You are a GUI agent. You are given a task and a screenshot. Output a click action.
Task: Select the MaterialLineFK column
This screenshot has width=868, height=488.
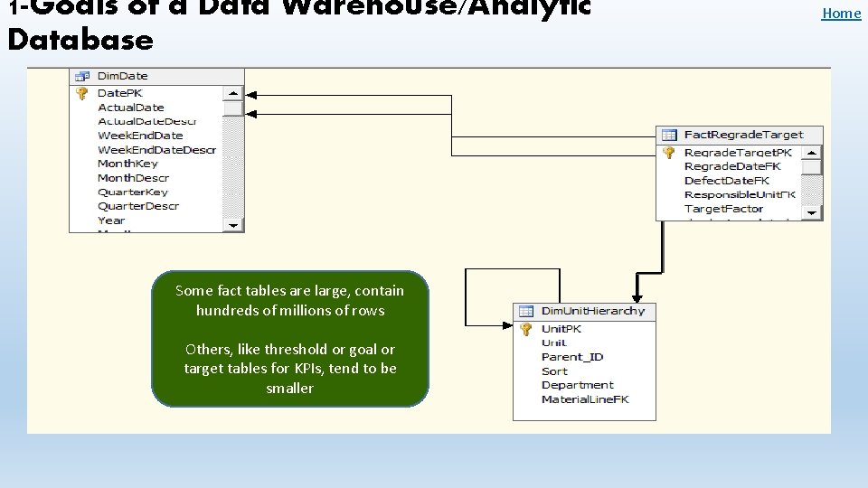point(585,399)
